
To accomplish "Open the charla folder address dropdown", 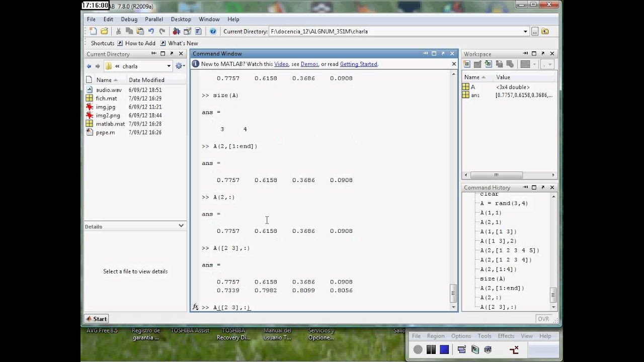I will pos(169,66).
